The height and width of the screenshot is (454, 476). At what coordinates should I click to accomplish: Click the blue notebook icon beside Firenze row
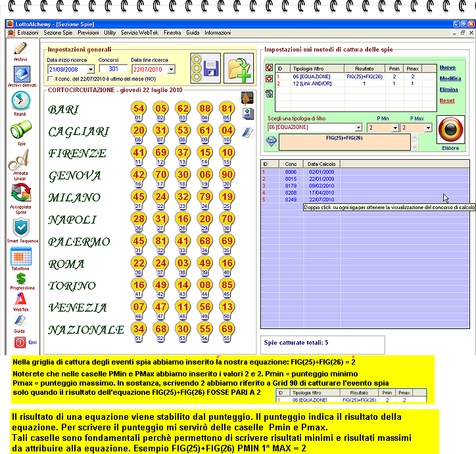248,132
